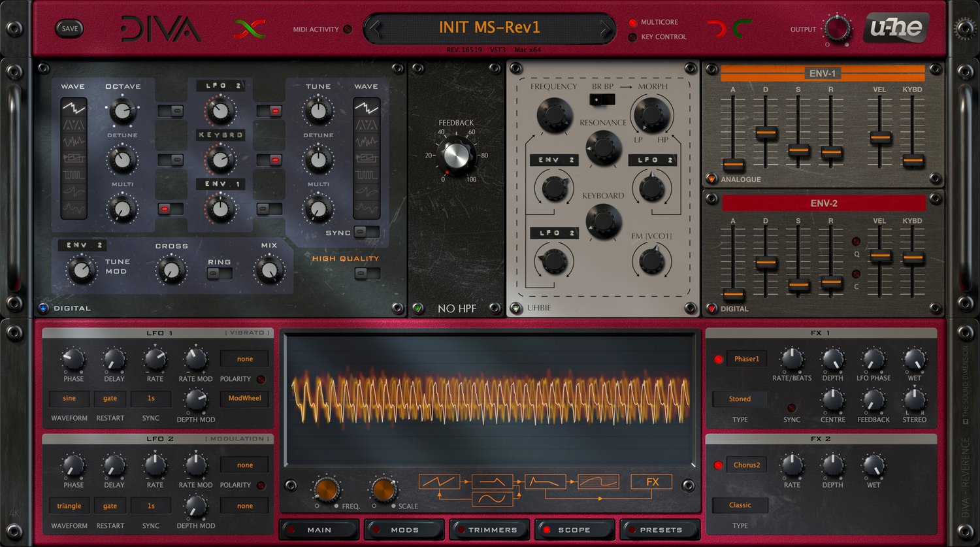The width and height of the screenshot is (980, 547).
Task: Go to next preset with right arrow
Action: click(x=606, y=29)
